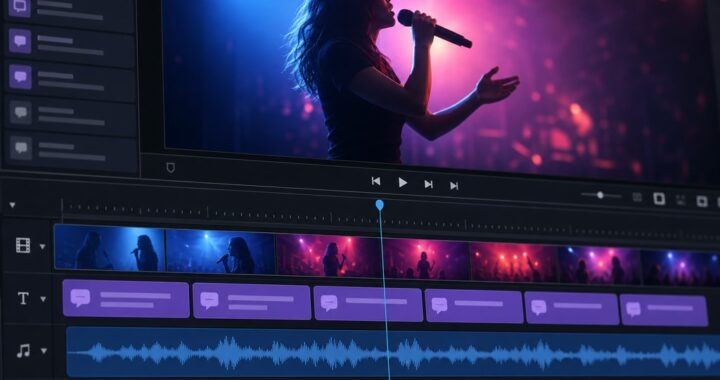Select the last caption clip on the text track
Image resolution: width=720 pixels, height=380 pixels.
(664, 311)
